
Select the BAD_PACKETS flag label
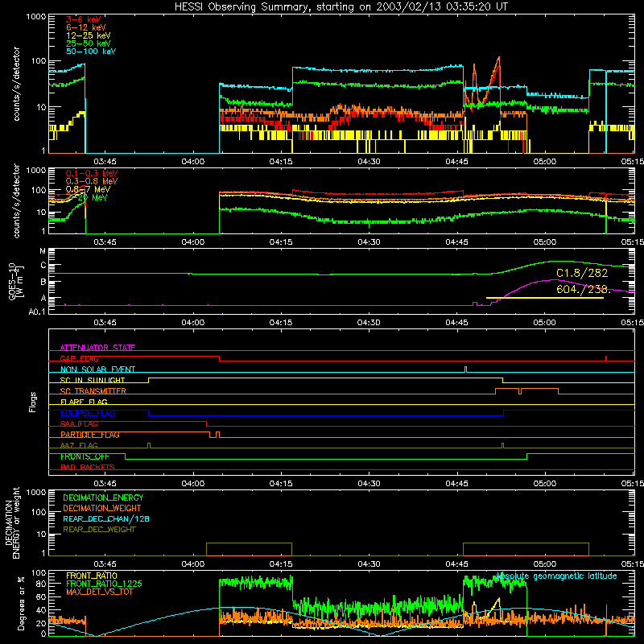(x=88, y=467)
